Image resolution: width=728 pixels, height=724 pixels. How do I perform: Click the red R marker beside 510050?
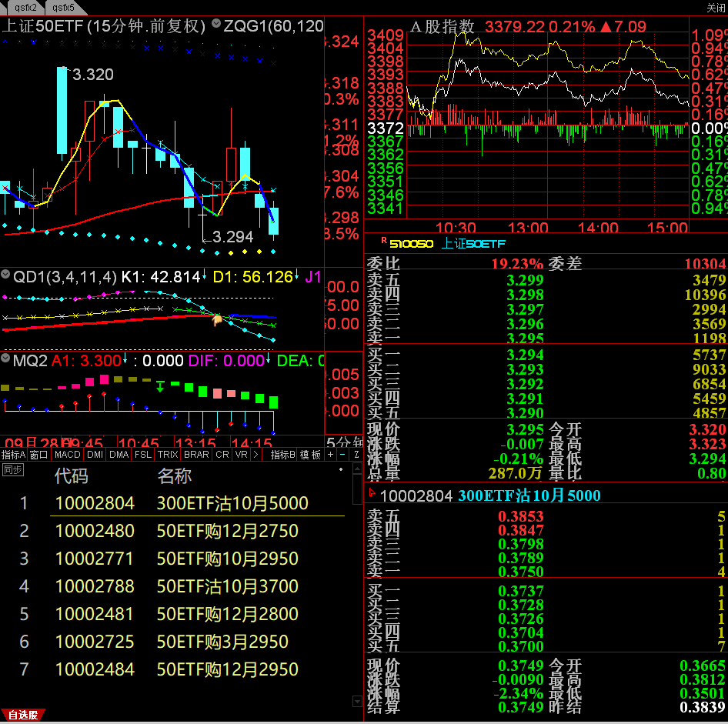tap(384, 240)
